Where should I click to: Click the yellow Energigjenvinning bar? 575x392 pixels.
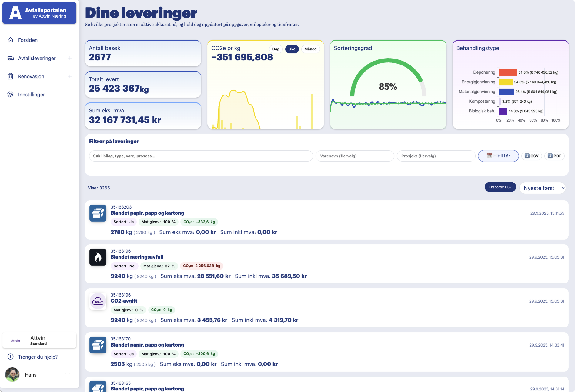click(x=506, y=82)
